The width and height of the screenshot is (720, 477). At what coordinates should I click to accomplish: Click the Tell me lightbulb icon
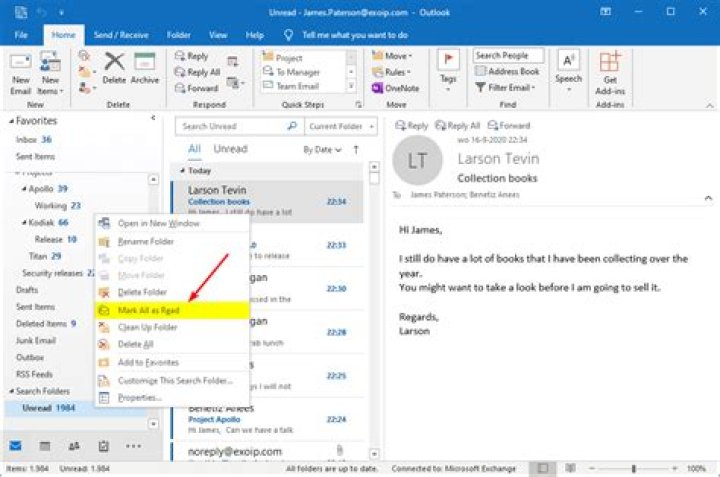tap(288, 35)
